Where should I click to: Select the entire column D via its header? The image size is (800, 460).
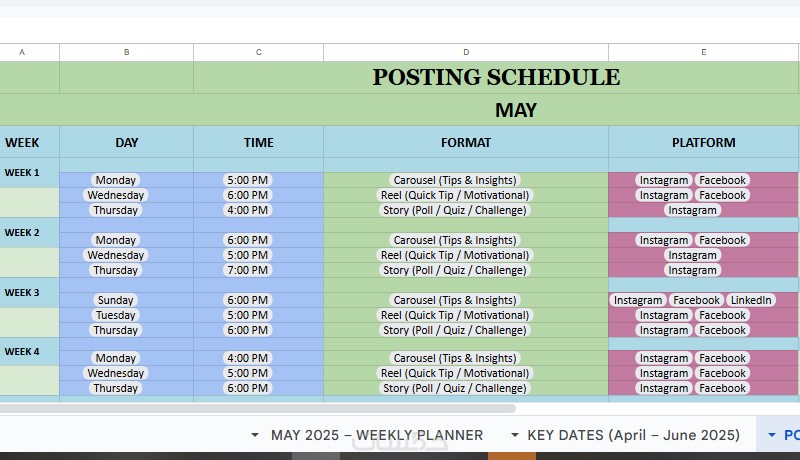465,52
